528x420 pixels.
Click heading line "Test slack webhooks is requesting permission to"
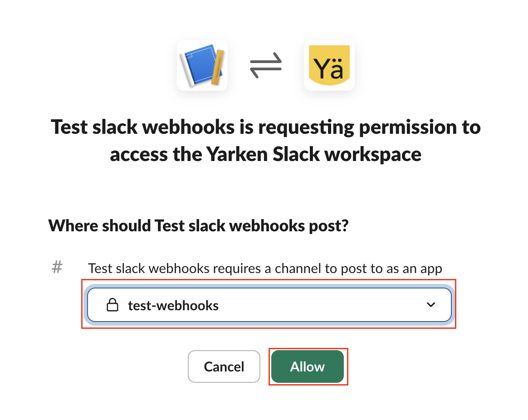(265, 127)
